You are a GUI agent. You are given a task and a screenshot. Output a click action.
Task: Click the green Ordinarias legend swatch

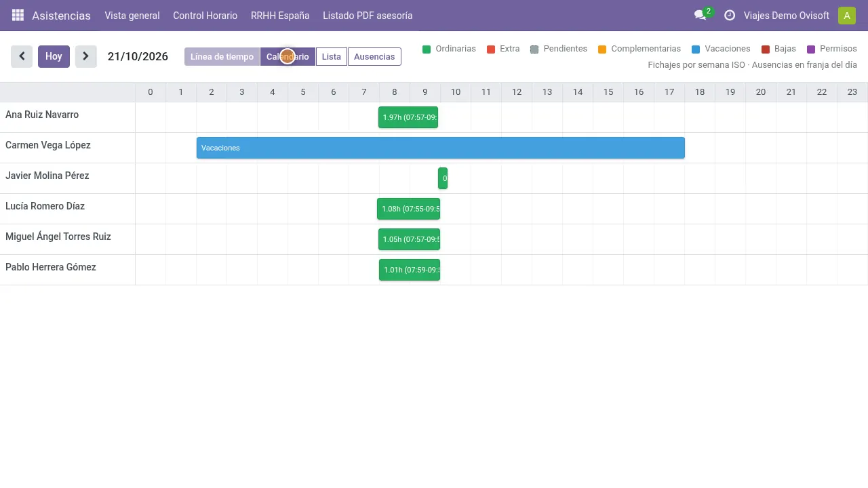(427, 49)
